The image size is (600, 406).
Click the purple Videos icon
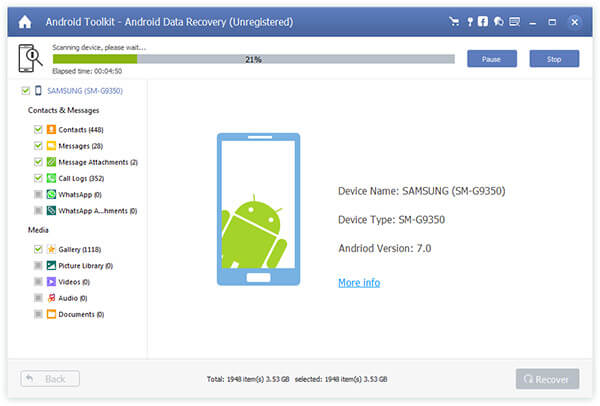coord(51,282)
